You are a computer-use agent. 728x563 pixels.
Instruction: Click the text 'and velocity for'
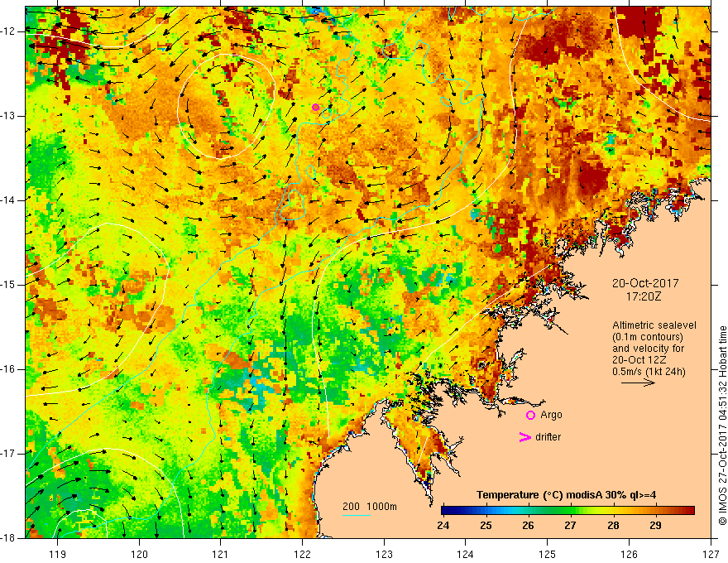pos(648,349)
